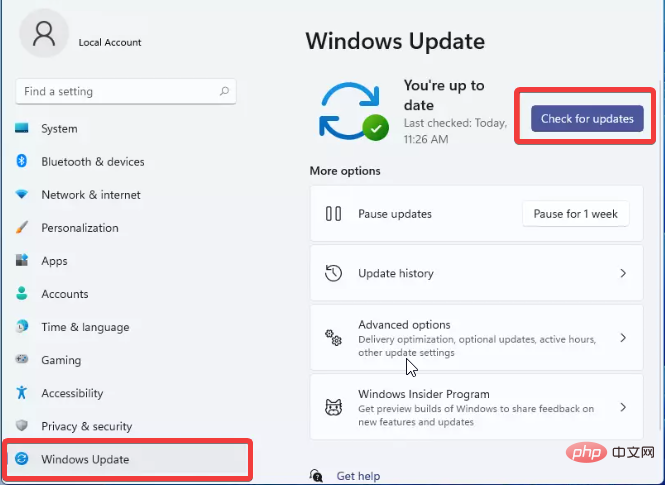Click the Get help headset icon
665x485 pixels.
click(316, 476)
